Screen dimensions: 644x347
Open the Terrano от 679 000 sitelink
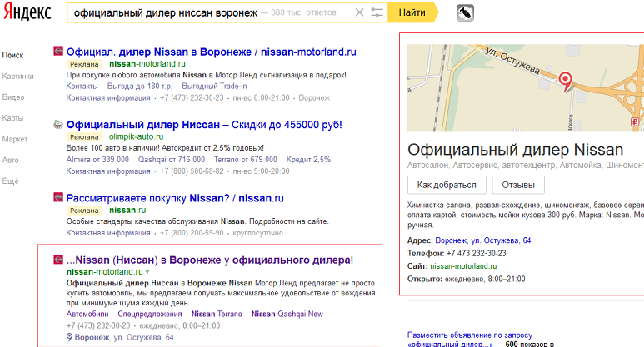245,160
